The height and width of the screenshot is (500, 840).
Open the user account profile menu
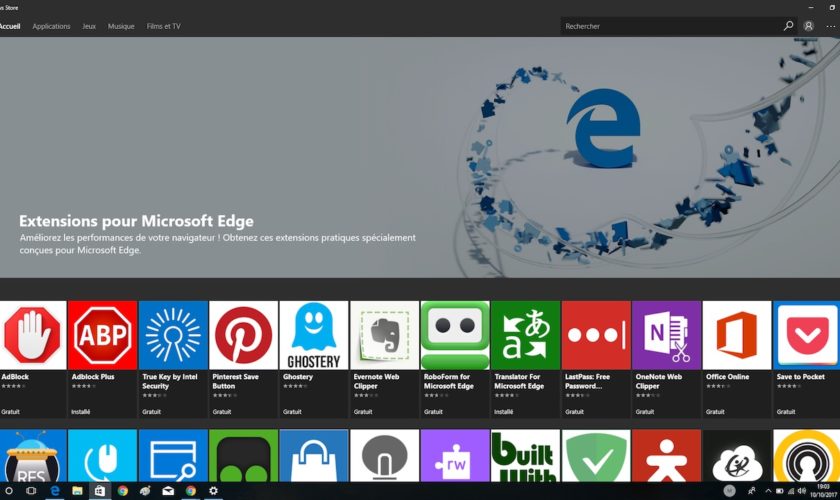coord(808,26)
